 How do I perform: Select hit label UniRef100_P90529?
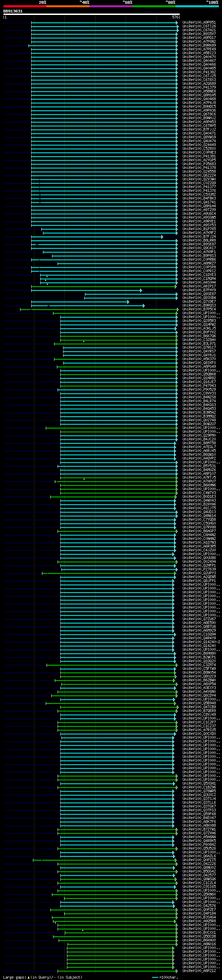[x=199, y=390]
